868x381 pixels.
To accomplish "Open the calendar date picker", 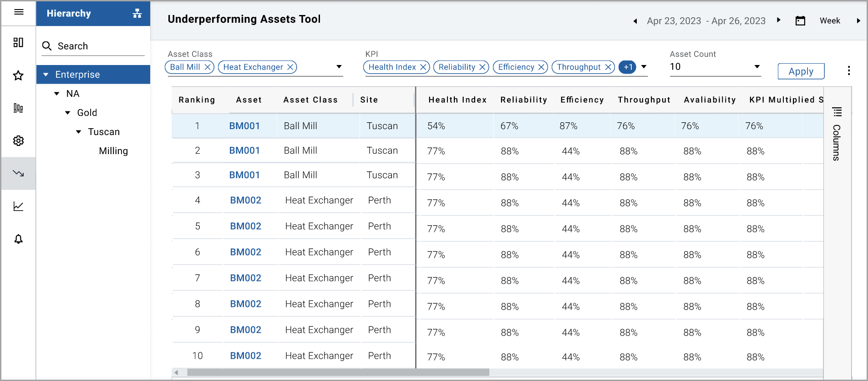I will coord(800,21).
